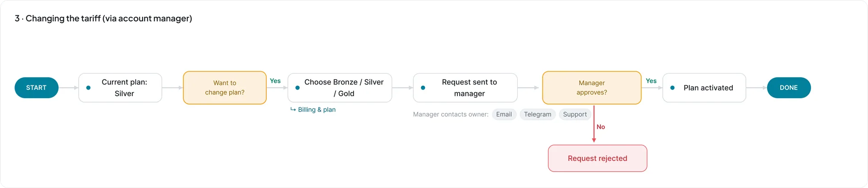Click the bullet dot in Request sent box
868x188 pixels.
(423, 88)
